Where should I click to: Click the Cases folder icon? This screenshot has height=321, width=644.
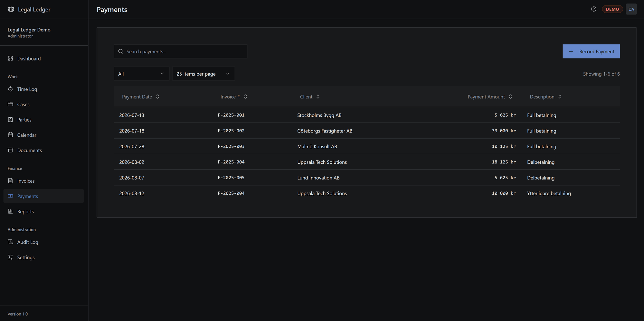pos(10,104)
